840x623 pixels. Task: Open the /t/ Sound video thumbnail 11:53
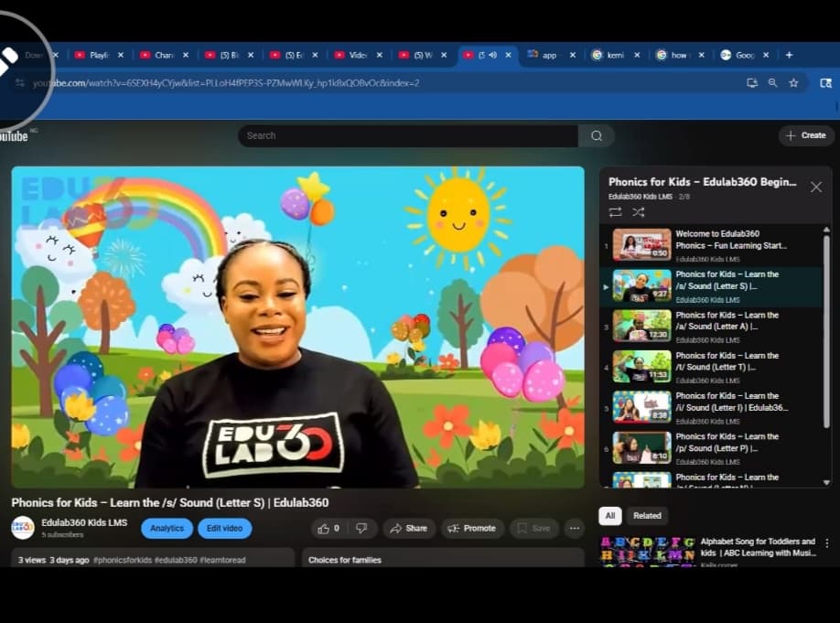[x=641, y=367]
